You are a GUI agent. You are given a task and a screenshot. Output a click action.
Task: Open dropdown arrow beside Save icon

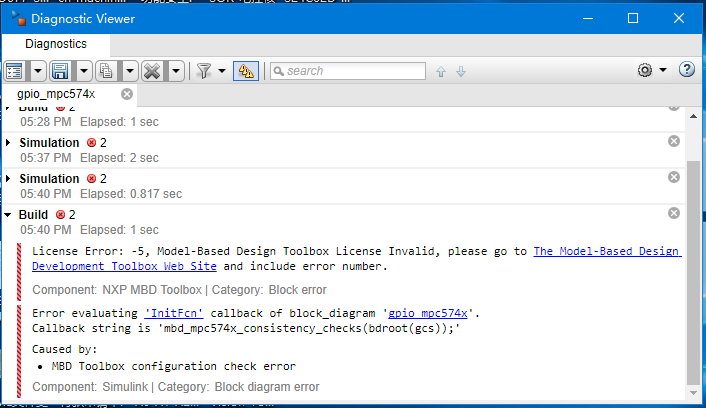(84, 71)
